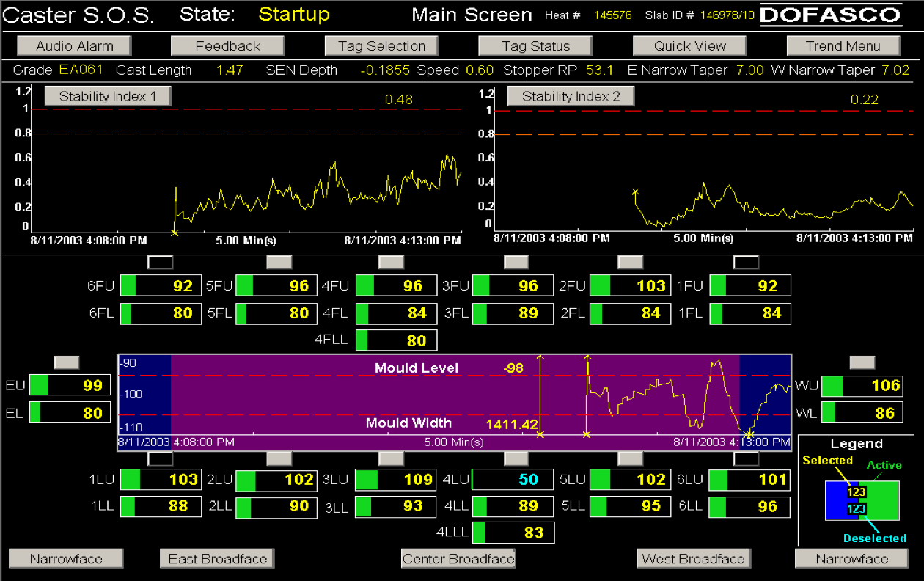Toggle the small button above 2LU

[x=279, y=458]
